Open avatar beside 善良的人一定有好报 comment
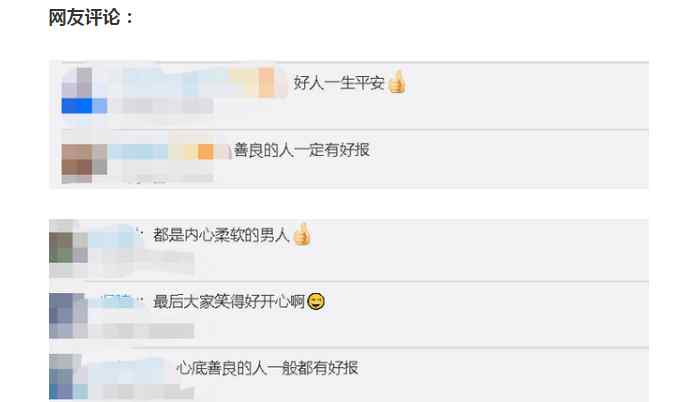Viewport: 689px width, 402px height. coord(84,163)
